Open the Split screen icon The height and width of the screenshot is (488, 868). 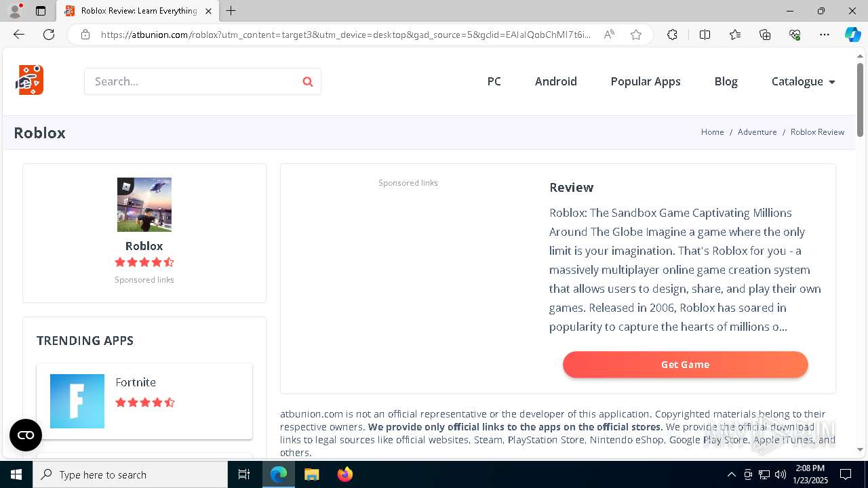click(x=705, y=35)
